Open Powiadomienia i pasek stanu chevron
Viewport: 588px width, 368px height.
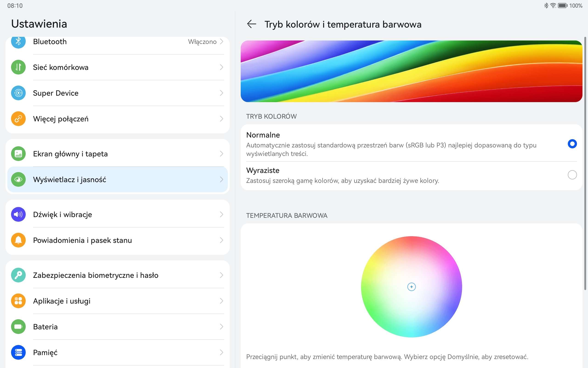point(221,240)
